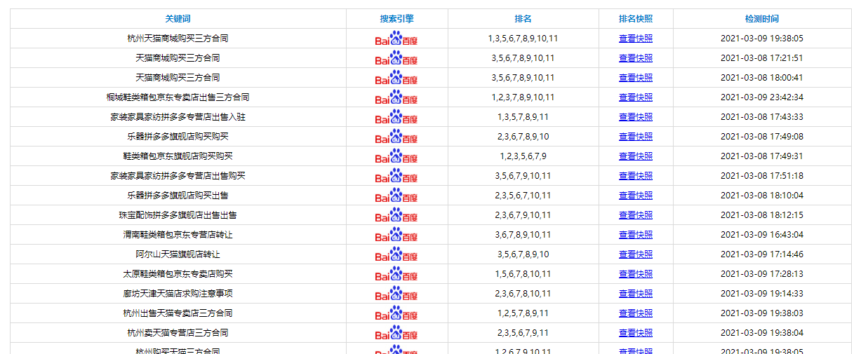This screenshot has width=868, height=354.
Task: Open 查看快照 for 鞋类箱包京东旗舰店购买购买
Action: coord(636,156)
